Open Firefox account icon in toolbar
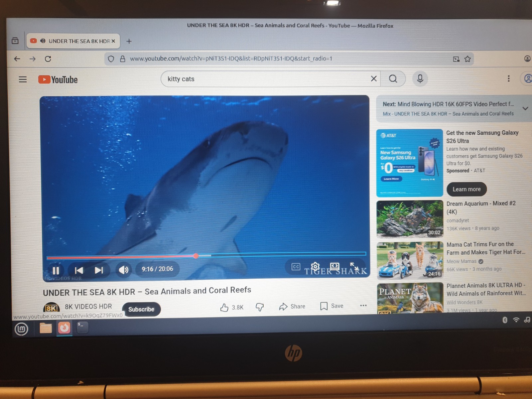 (x=527, y=59)
